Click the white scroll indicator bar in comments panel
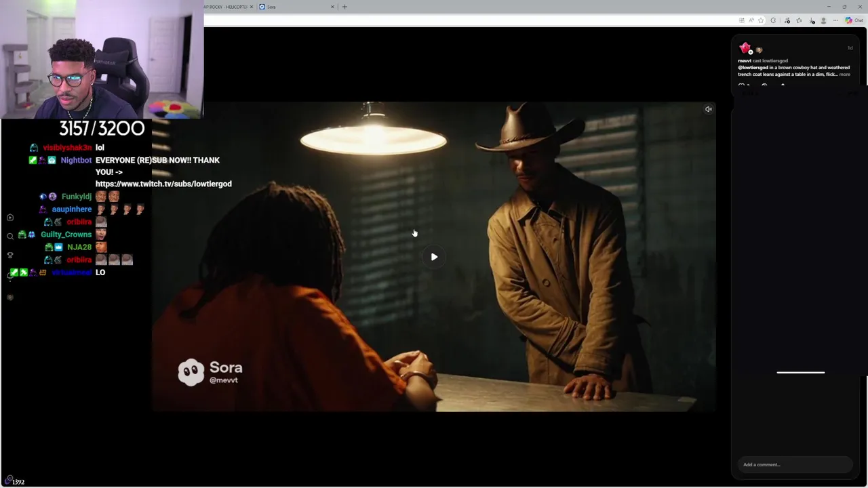 (801, 372)
